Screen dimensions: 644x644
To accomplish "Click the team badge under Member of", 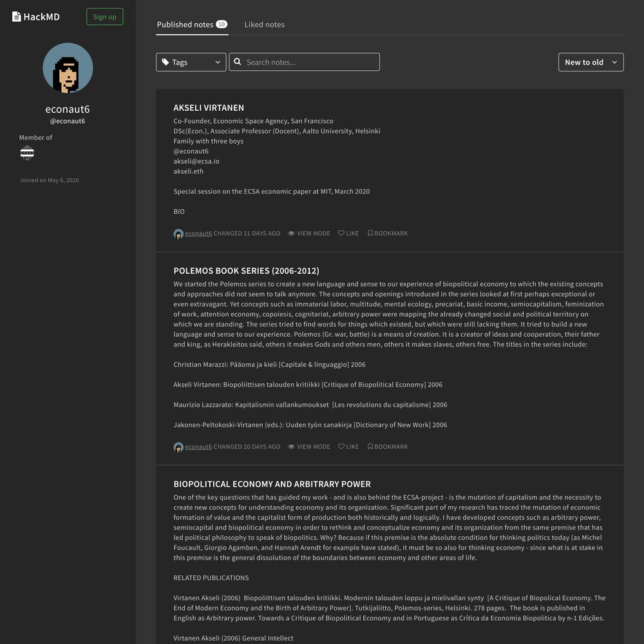I will tap(27, 153).
